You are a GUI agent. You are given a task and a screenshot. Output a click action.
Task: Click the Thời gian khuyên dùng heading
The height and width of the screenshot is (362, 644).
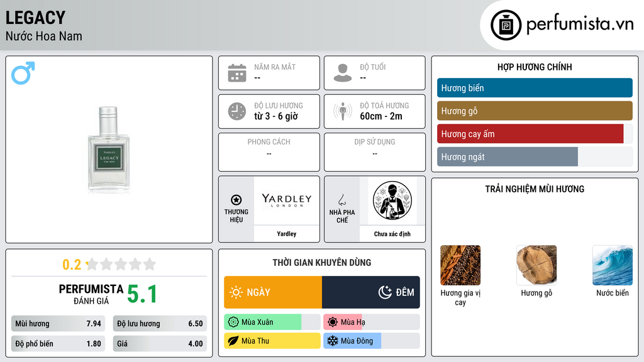point(322,263)
